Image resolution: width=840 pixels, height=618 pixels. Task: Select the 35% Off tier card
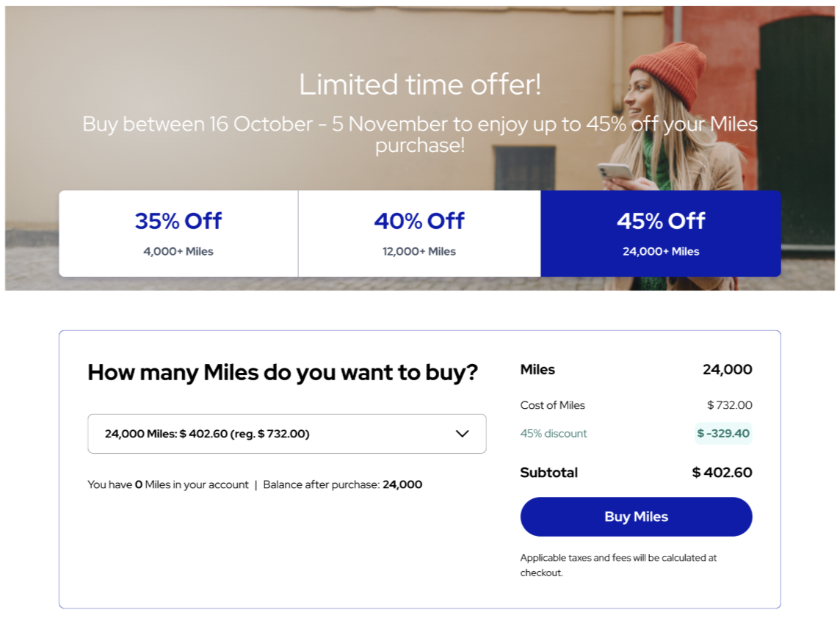tap(178, 233)
